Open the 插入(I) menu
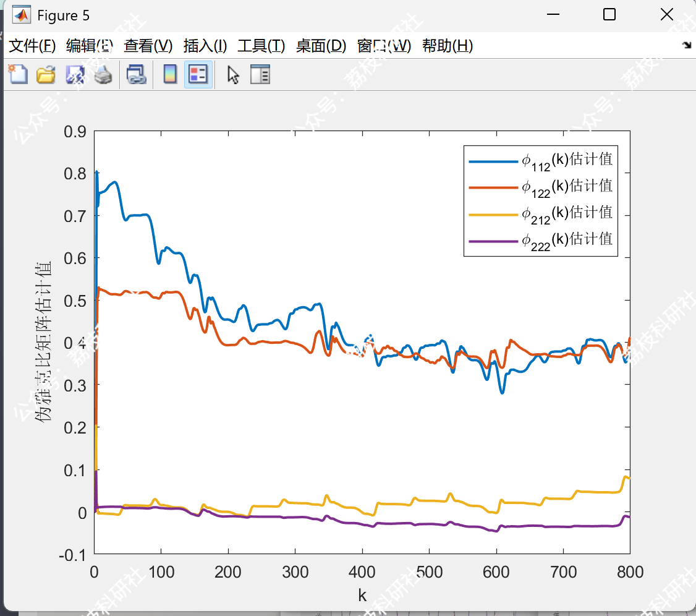696x616 pixels. tap(205, 46)
